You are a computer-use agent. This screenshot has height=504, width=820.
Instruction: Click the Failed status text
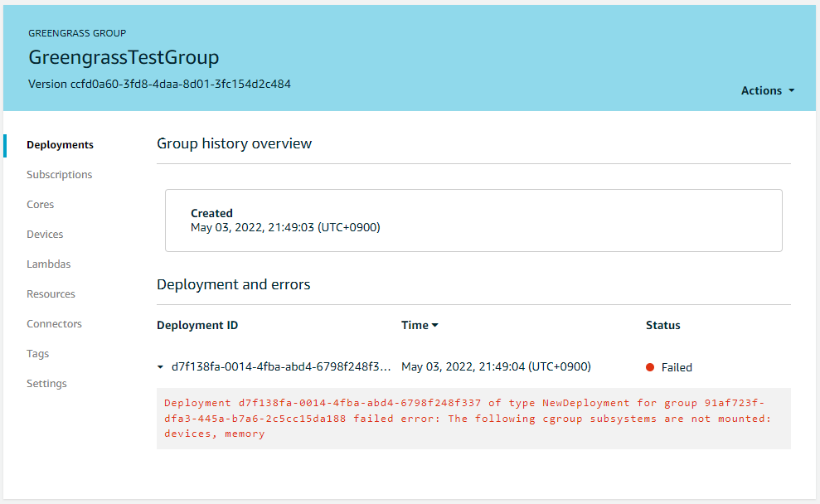677,367
